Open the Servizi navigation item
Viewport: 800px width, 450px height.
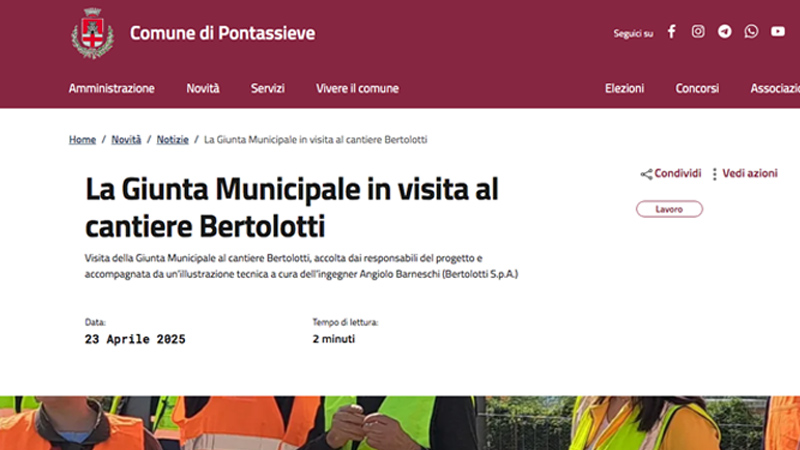click(x=267, y=88)
